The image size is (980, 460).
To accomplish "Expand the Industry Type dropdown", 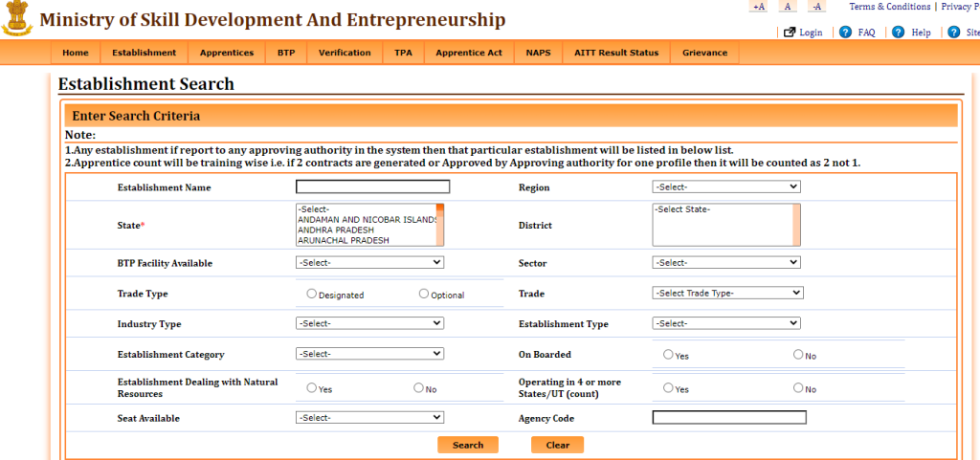I will [x=370, y=323].
